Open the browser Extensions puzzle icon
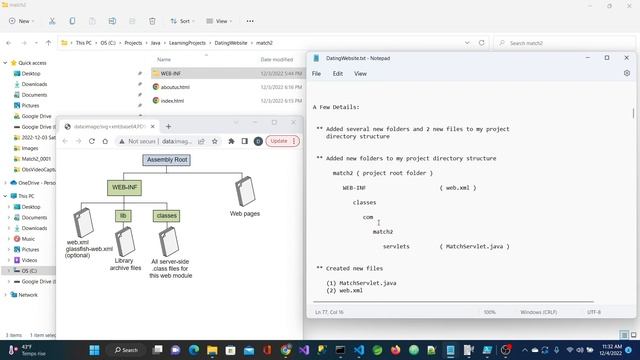 tap(231, 141)
